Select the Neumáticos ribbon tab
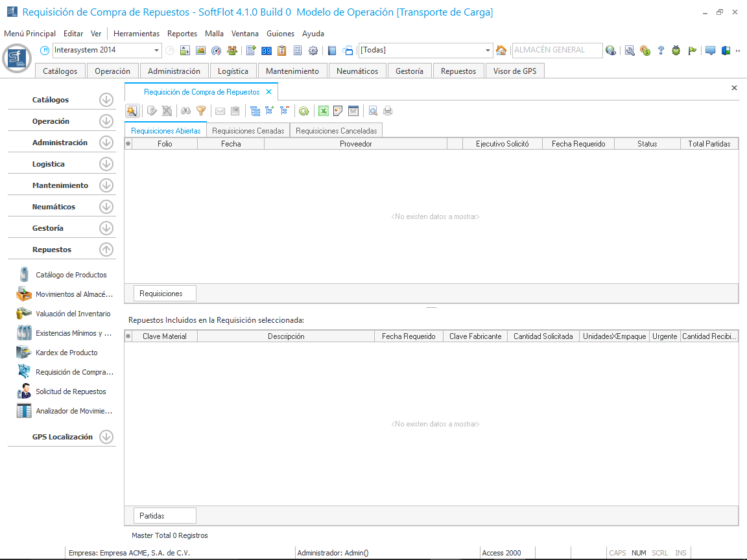This screenshot has width=747, height=560. (357, 71)
